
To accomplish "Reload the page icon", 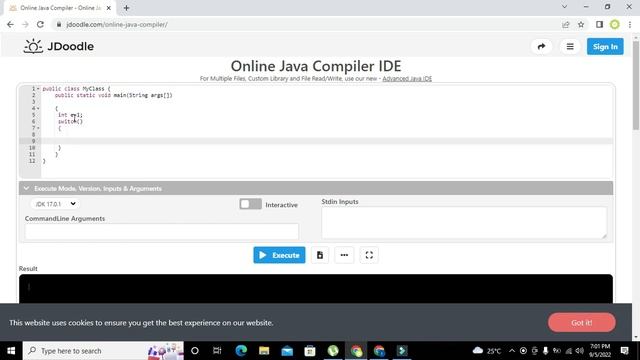I will tap(40, 24).
